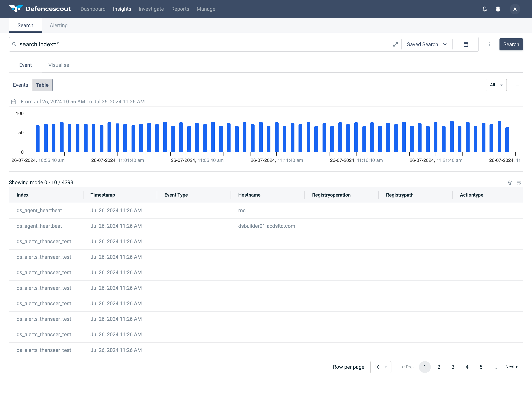Click the user avatar icon

point(515,9)
